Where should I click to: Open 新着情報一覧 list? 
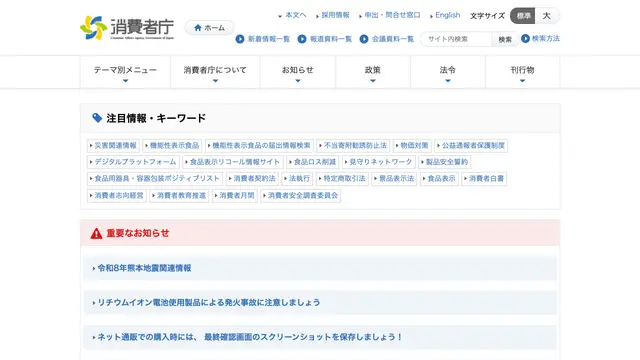click(263, 39)
